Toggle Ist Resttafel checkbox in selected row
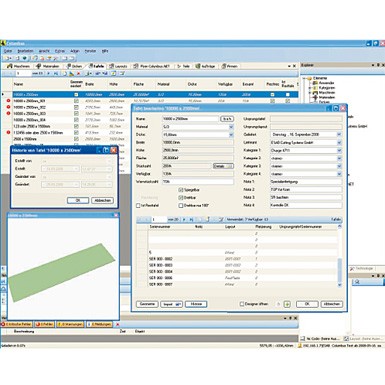This screenshot has height=385, width=385. (x=288, y=94)
